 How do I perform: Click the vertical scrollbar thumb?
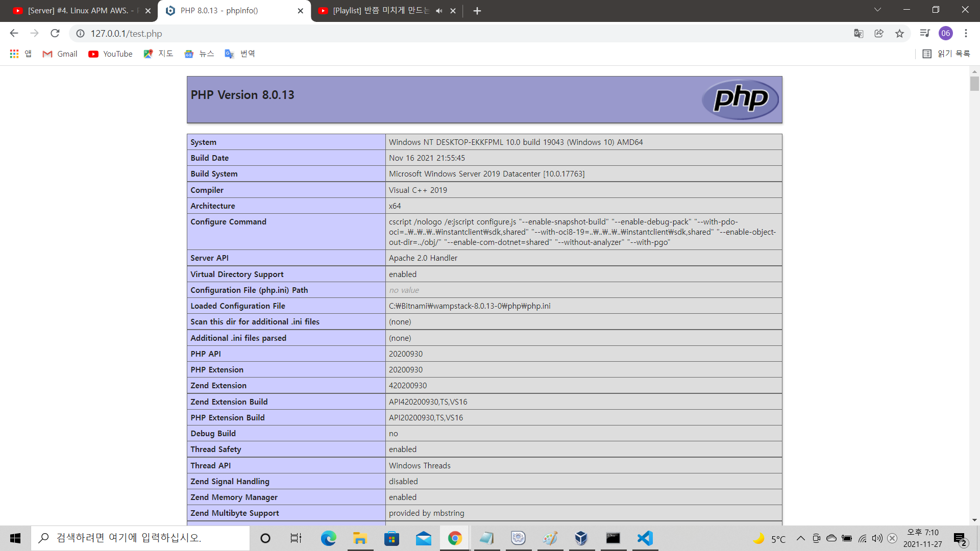(x=974, y=83)
